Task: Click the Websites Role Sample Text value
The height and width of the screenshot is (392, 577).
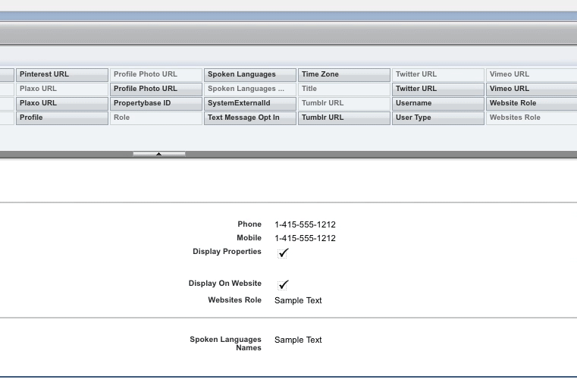Action: (298, 300)
